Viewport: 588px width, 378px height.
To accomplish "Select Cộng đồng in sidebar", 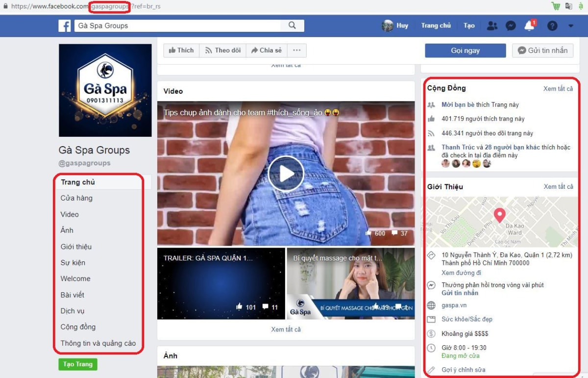I will click(78, 327).
